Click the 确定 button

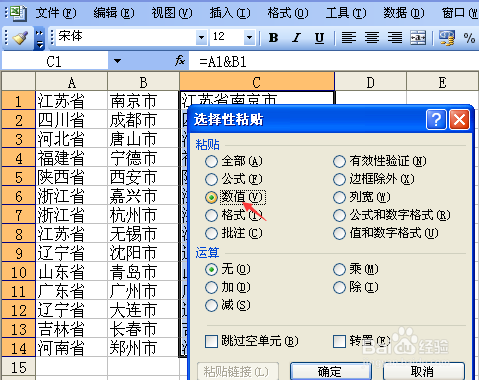pos(331,371)
